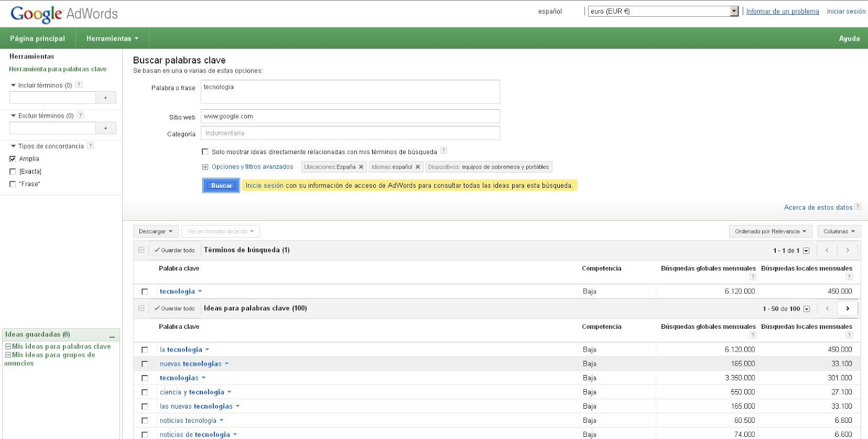This screenshot has height=439, width=868.
Task: Open the currency dropdown euro (EUR €)
Action: (x=663, y=11)
